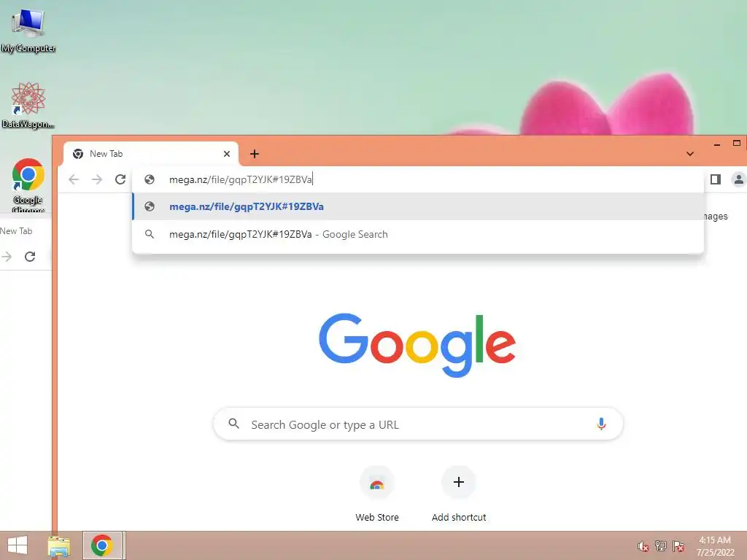Click the muted speaker tray icon
This screenshot has height=560, width=747.
(643, 546)
